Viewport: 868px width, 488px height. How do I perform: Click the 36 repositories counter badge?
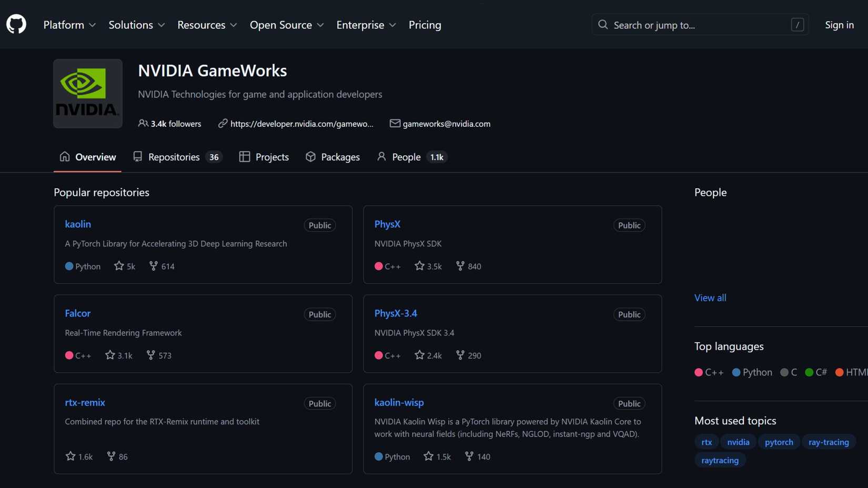tap(214, 157)
